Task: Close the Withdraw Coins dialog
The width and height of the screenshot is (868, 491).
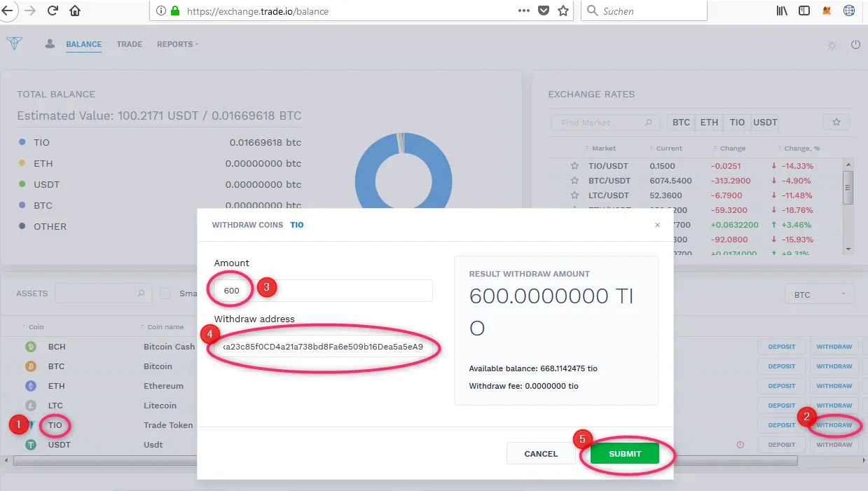Action: (657, 226)
